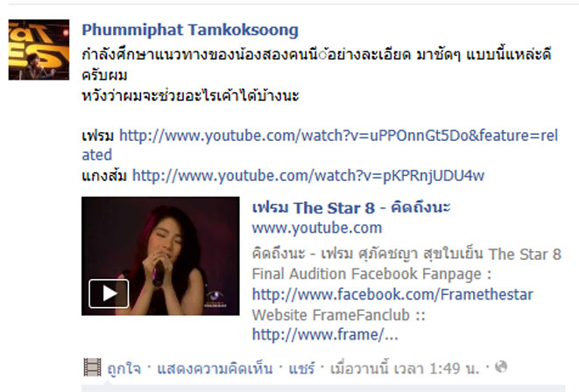Click www.youtube.com source link under title
The image size is (579, 392).
[317, 227]
